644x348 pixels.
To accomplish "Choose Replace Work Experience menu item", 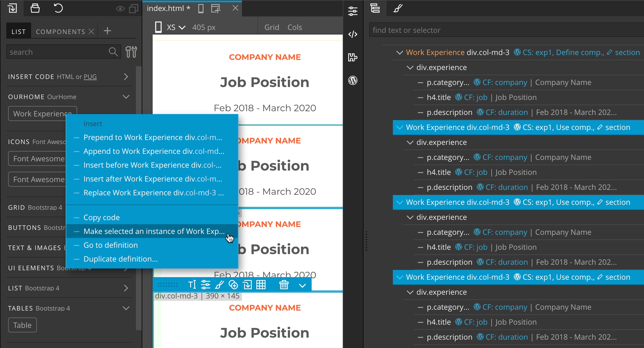I will (x=152, y=193).
